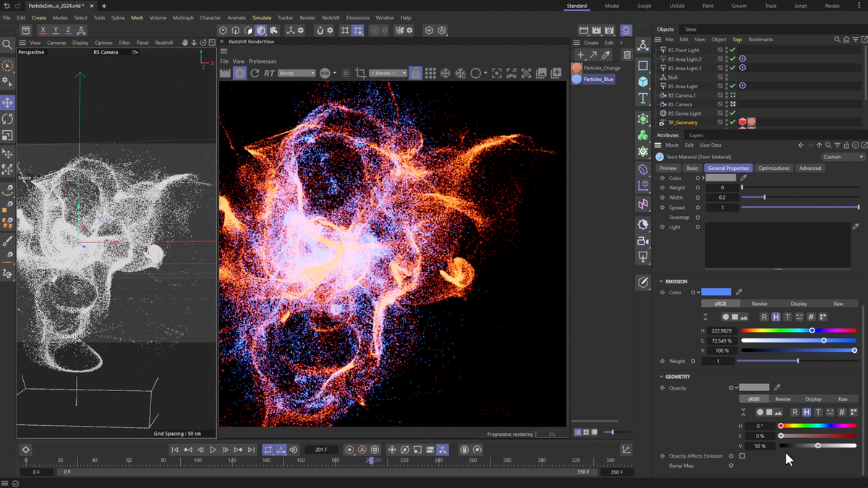Open the Simulate menu
Viewport: 868px width, 488px height.
click(x=262, y=17)
